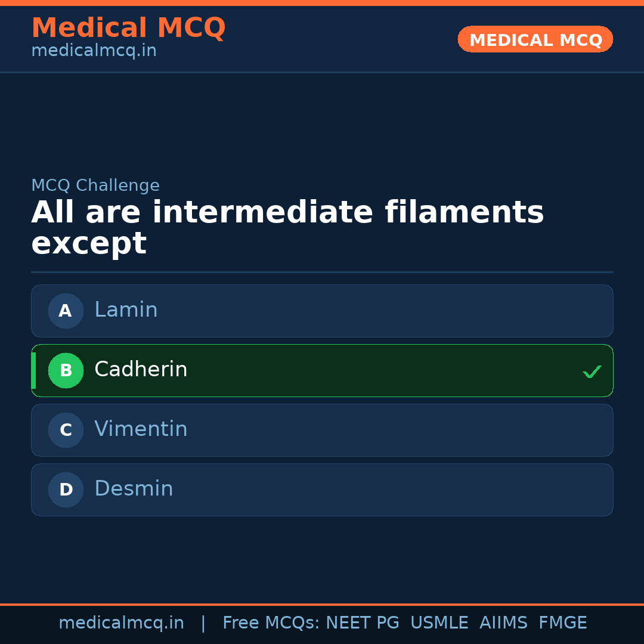The image size is (644, 644).
Task: Click the green accent bar beside Cadherin
Action: coord(33,370)
